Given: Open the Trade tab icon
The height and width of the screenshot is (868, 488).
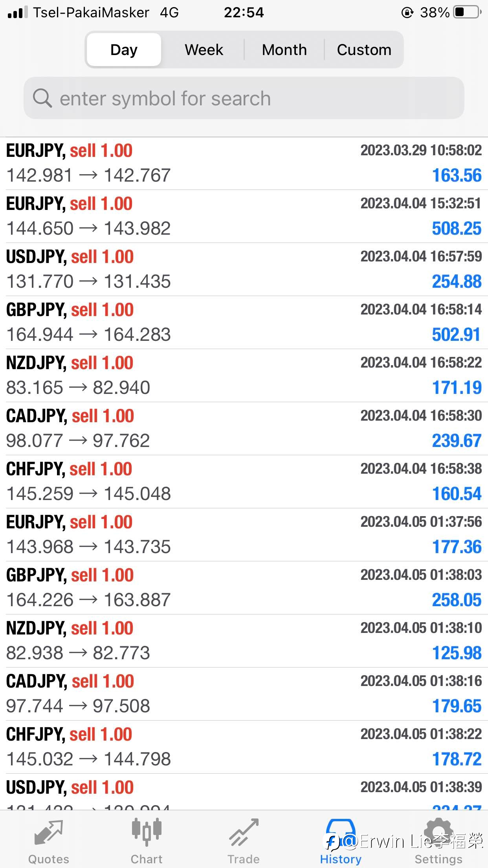Looking at the screenshot, I should click(244, 832).
